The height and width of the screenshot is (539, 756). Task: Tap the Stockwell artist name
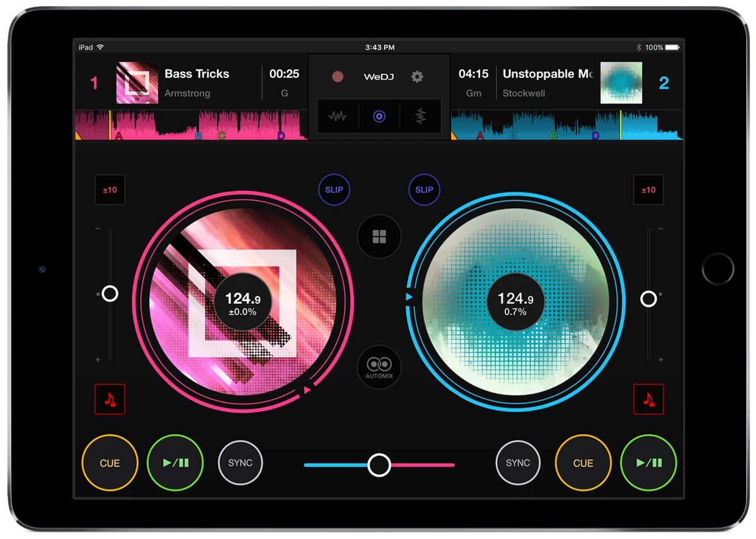(x=524, y=93)
